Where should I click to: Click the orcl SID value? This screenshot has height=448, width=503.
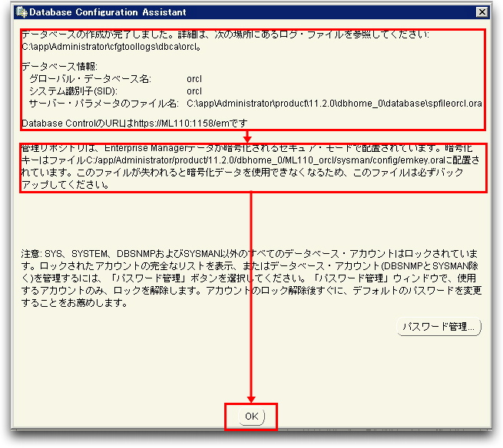pyautogui.click(x=194, y=91)
